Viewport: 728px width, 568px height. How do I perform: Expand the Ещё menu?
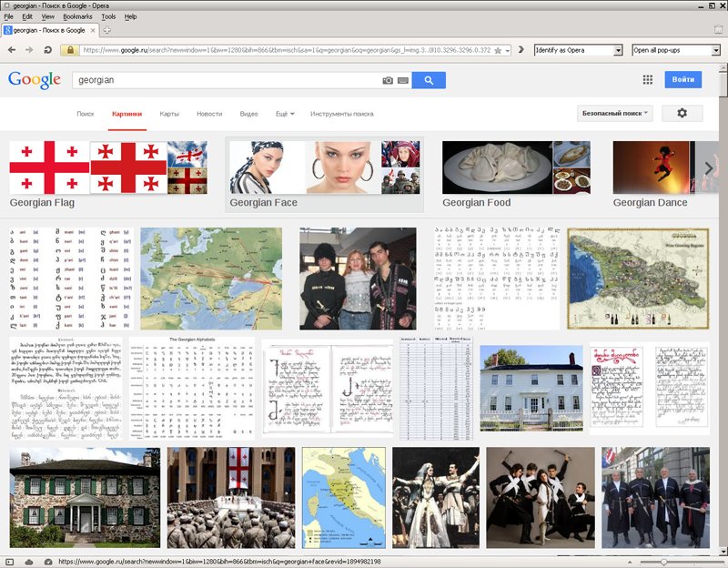click(284, 114)
